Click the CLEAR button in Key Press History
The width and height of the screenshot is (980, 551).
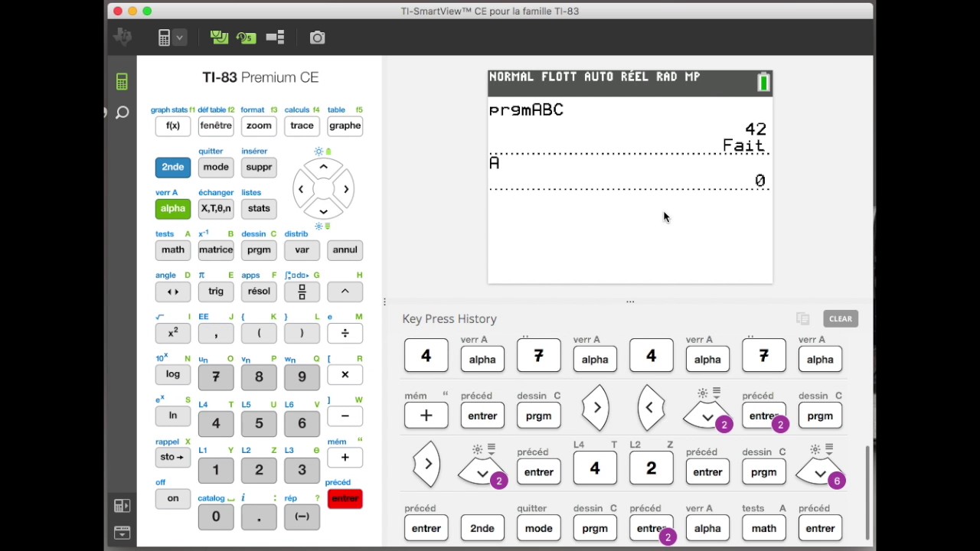pos(840,319)
